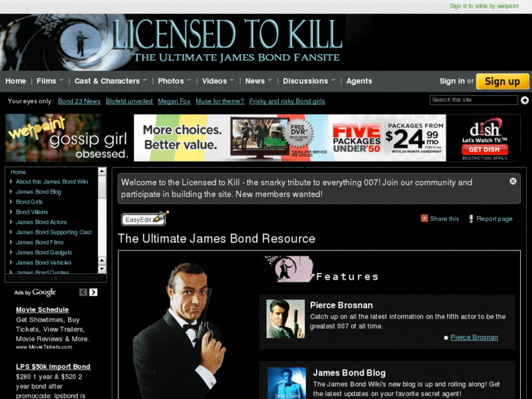Screen dimensions: 532x399
Task: Expand the Bond Villains tree arrow
Action: (11, 212)
